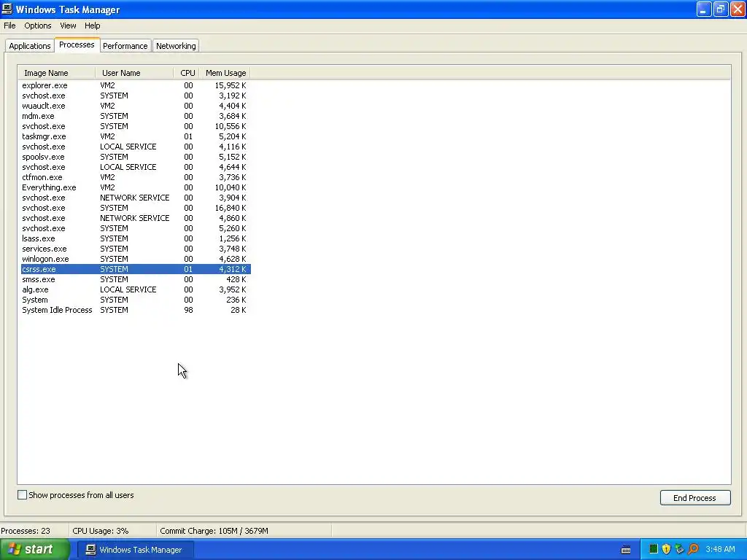Sort processes by Mem Usage column header
Image resolution: width=747 pixels, height=560 pixels.
[x=225, y=73]
